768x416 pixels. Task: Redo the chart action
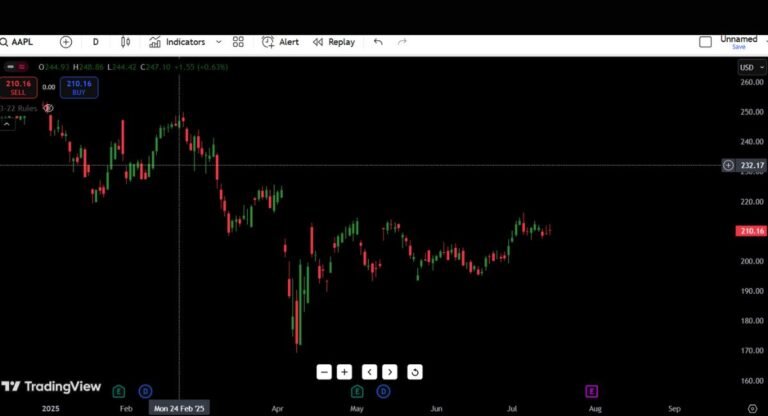point(402,42)
